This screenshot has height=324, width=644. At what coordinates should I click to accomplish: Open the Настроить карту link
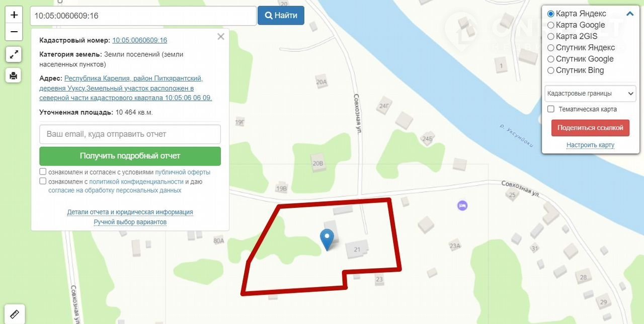[590, 145]
